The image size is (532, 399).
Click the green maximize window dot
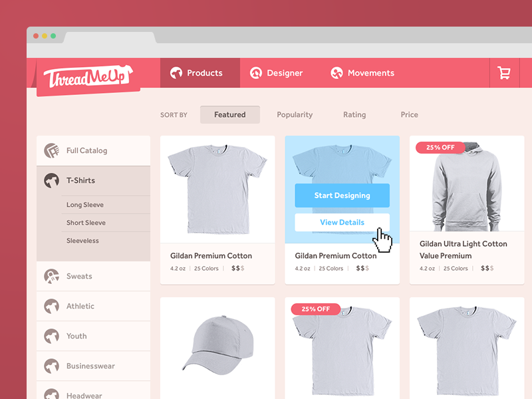(53, 36)
